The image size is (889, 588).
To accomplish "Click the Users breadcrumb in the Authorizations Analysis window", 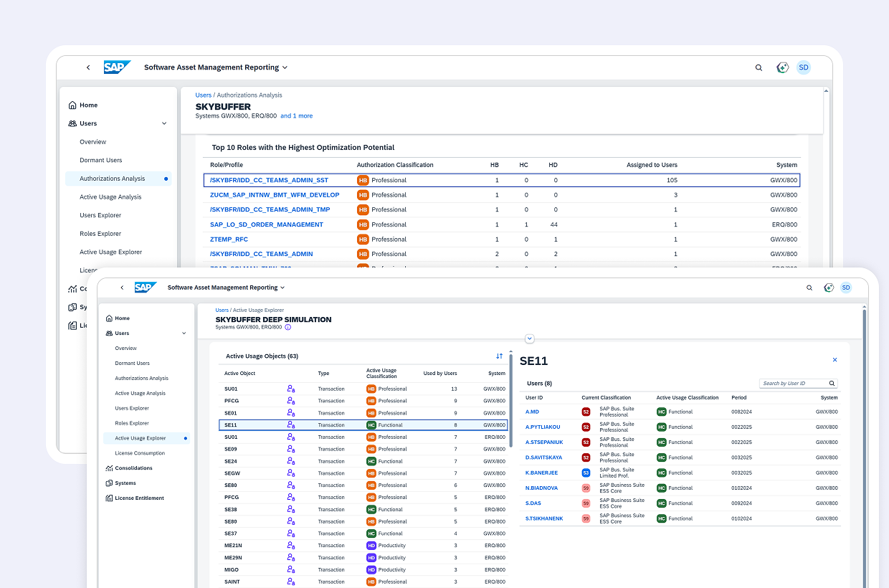I will click(x=204, y=95).
